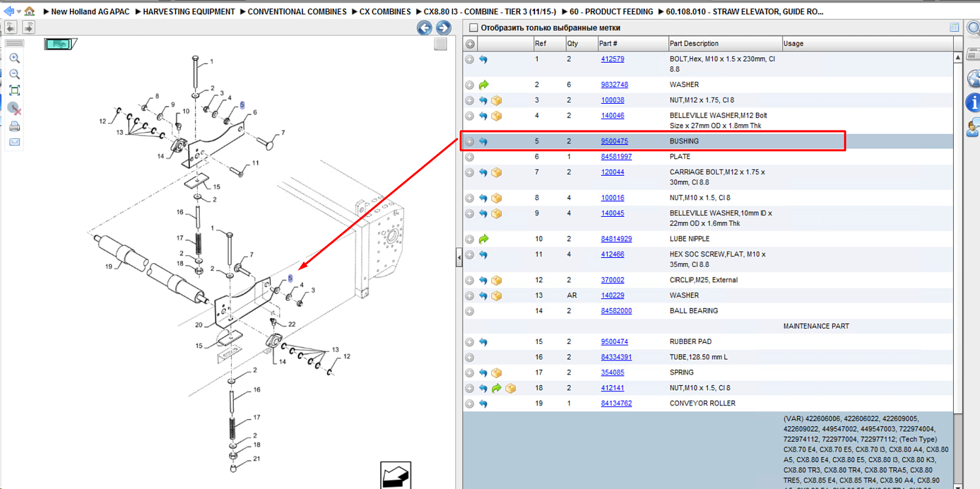Image resolution: width=980 pixels, height=489 pixels.
Task: Expand the bushing row 9500475
Action: pyautogui.click(x=469, y=142)
